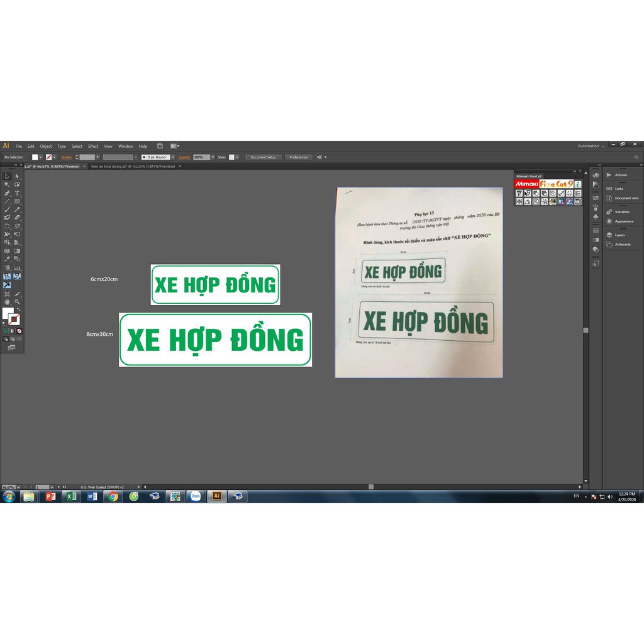The width and height of the screenshot is (644, 644).
Task: Open the Color panel icon in dock
Action: 596,175
